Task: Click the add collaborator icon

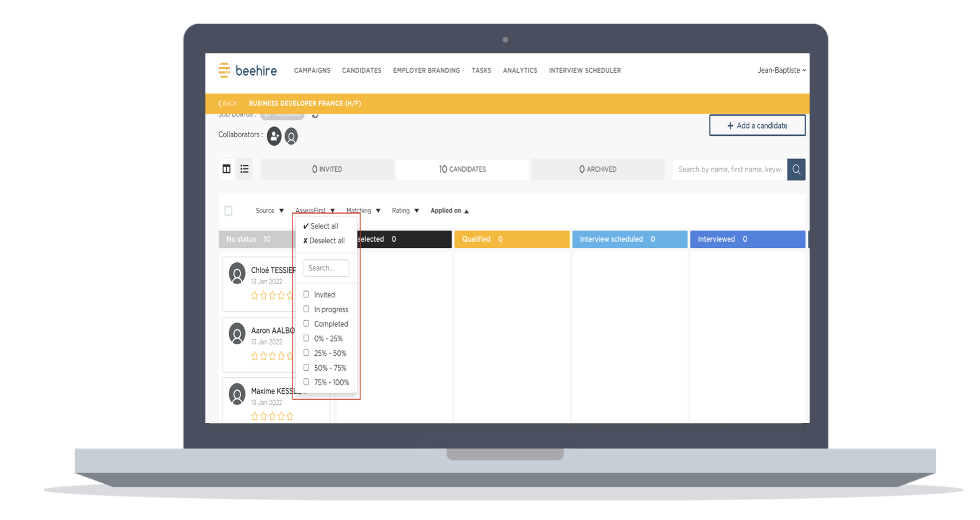Action: tap(274, 136)
